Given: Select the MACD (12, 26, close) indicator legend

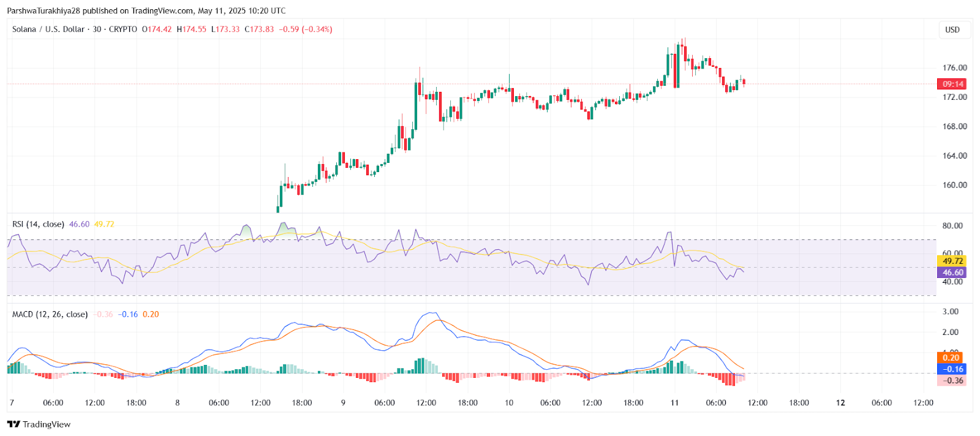Looking at the screenshot, I should point(50,314).
